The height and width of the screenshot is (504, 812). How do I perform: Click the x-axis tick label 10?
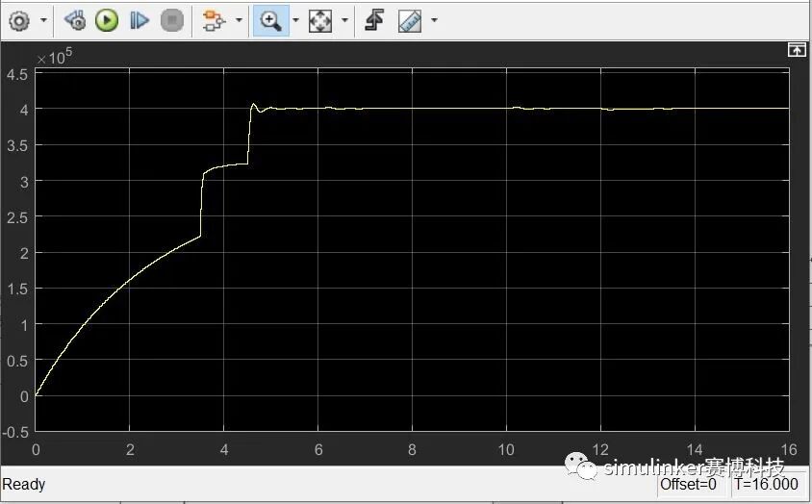coord(506,449)
